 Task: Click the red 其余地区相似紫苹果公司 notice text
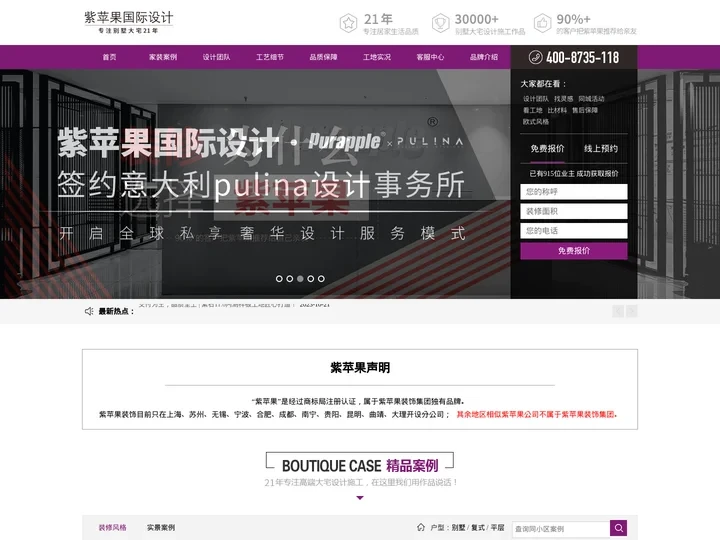point(536,414)
